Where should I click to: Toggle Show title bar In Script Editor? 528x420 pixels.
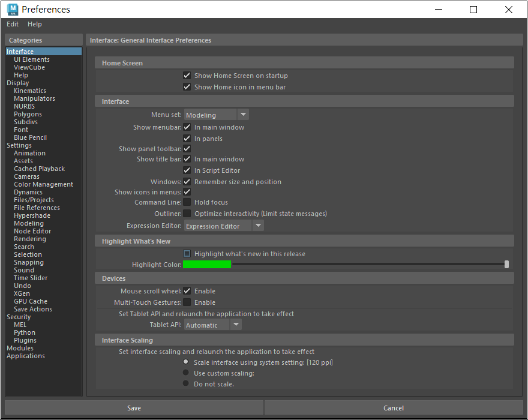coord(187,170)
